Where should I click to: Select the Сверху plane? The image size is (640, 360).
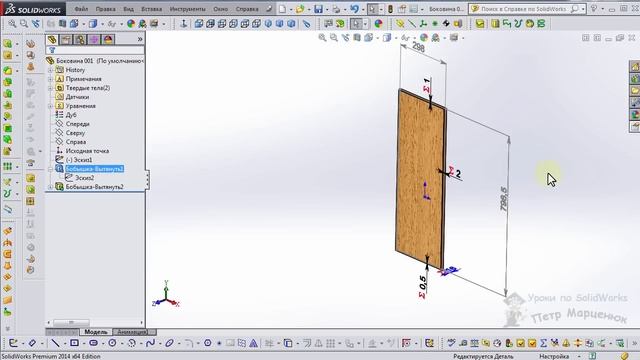coord(75,133)
